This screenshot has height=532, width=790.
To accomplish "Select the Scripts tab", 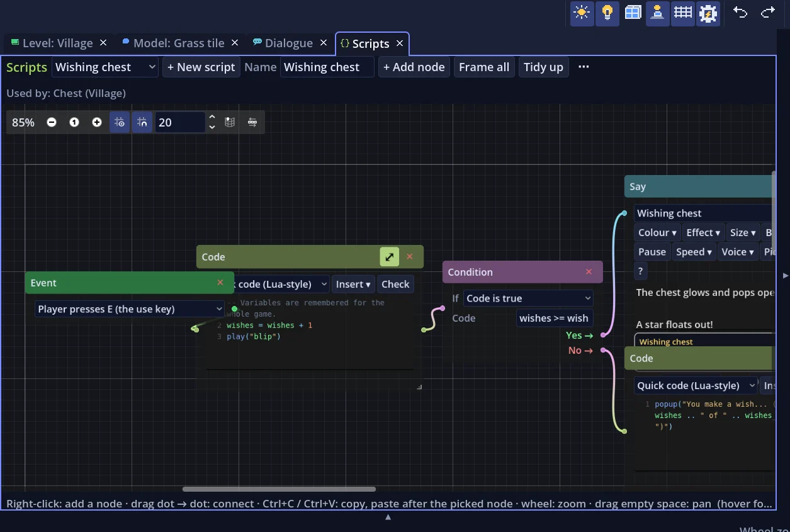I will click(x=370, y=43).
